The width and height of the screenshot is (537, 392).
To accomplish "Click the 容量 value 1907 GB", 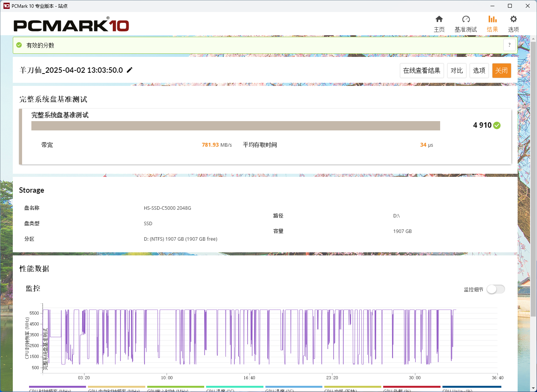I will pyautogui.click(x=402, y=231).
